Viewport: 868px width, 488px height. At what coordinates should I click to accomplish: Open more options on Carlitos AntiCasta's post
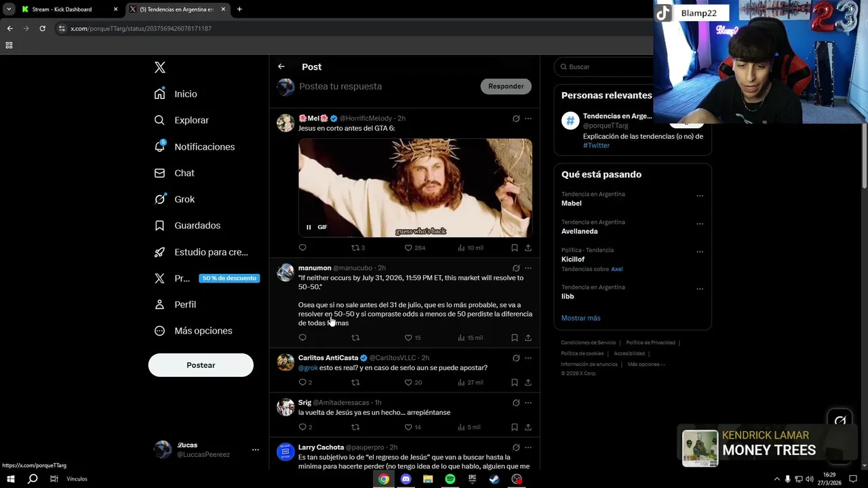528,358
